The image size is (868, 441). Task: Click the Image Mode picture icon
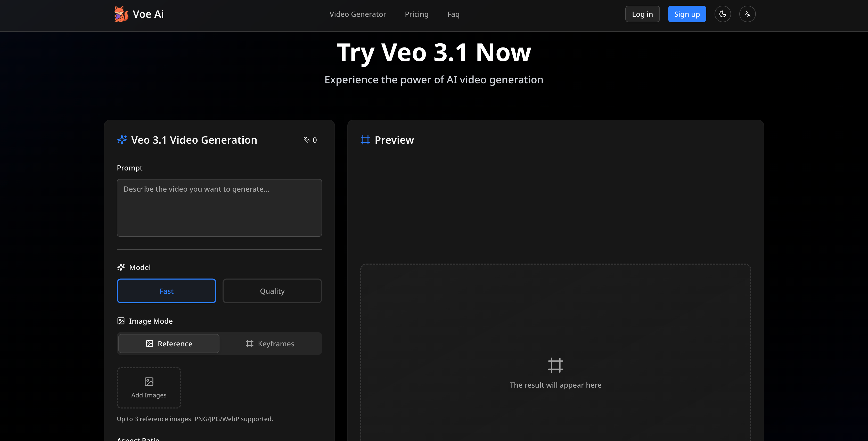pyautogui.click(x=121, y=321)
